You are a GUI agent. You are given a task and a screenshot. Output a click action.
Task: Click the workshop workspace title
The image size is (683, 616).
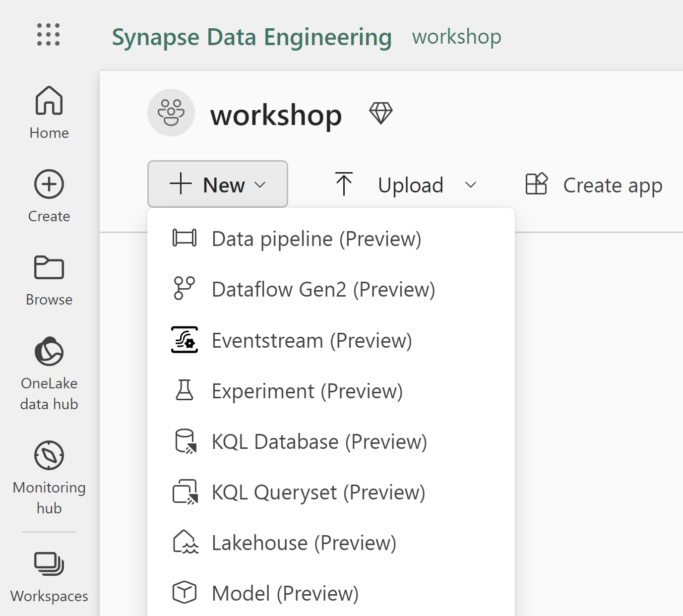coord(276,115)
